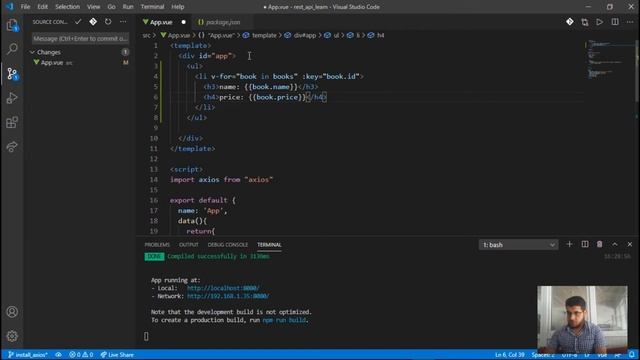Open the View menu
The height and width of the screenshot is (360, 640).
click(x=93, y=7)
